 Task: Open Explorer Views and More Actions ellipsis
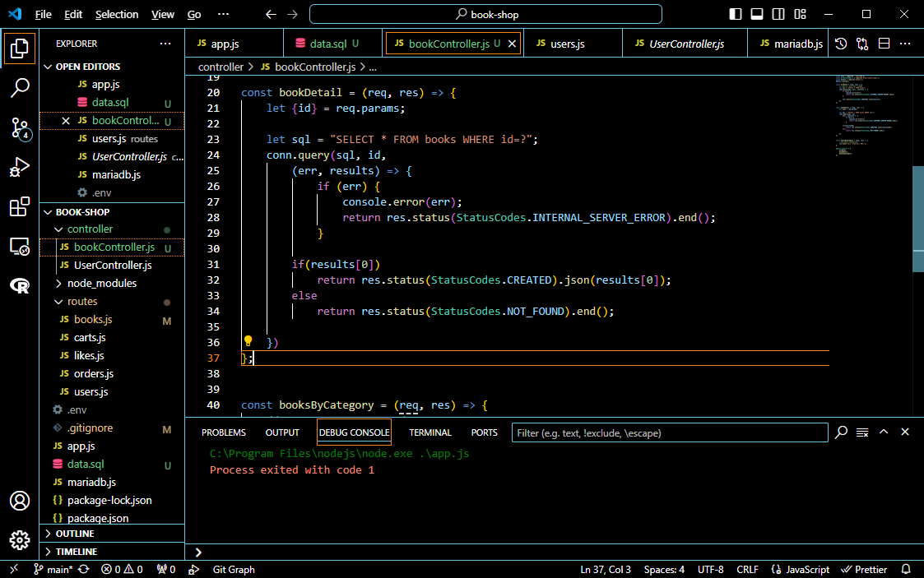165,44
